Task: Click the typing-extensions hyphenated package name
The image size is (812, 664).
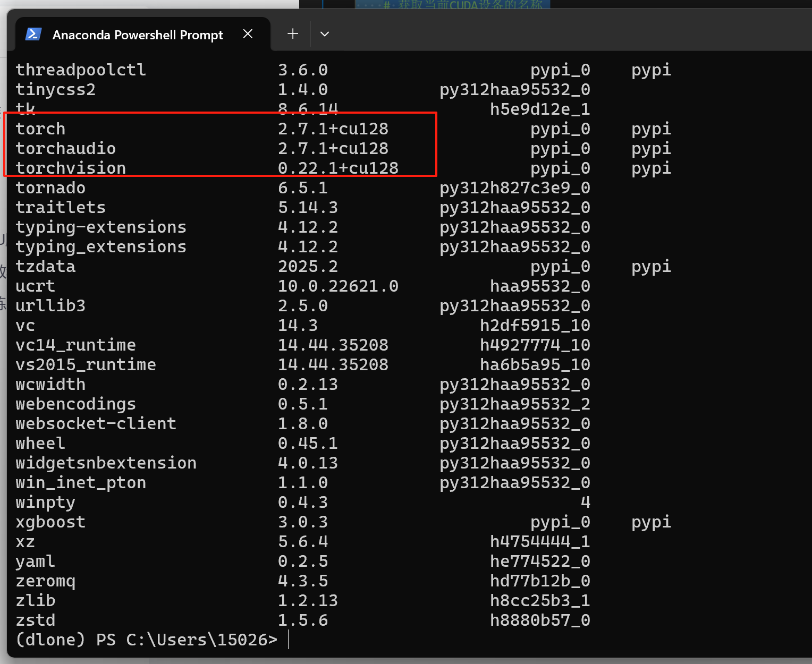Action: [x=101, y=227]
